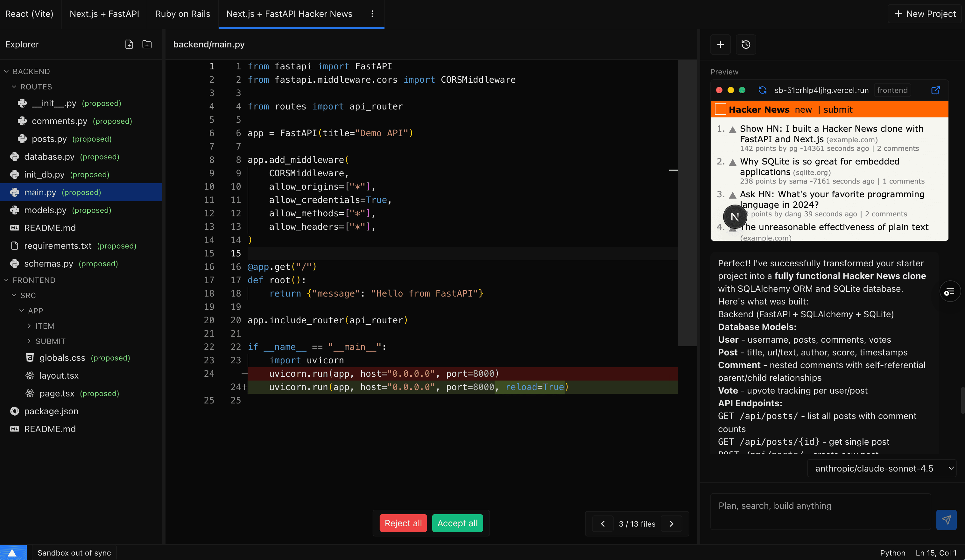Start a New Project
Screen dimensions: 965x560
[924, 14]
